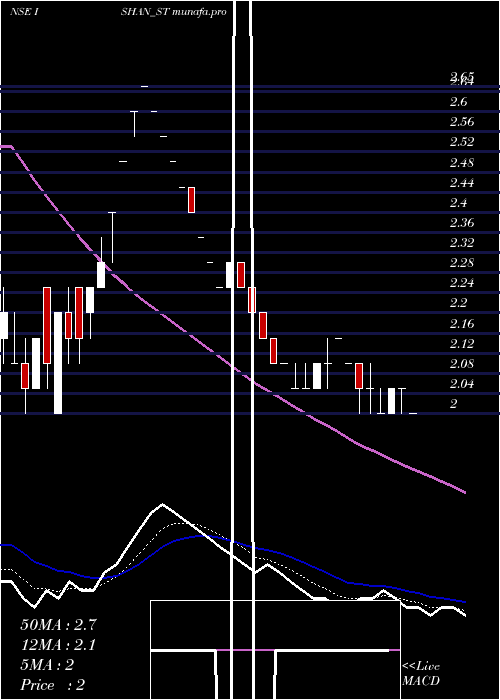500x700 pixels.
Task: Click the 2.16 price axis label
Action: point(462,323)
